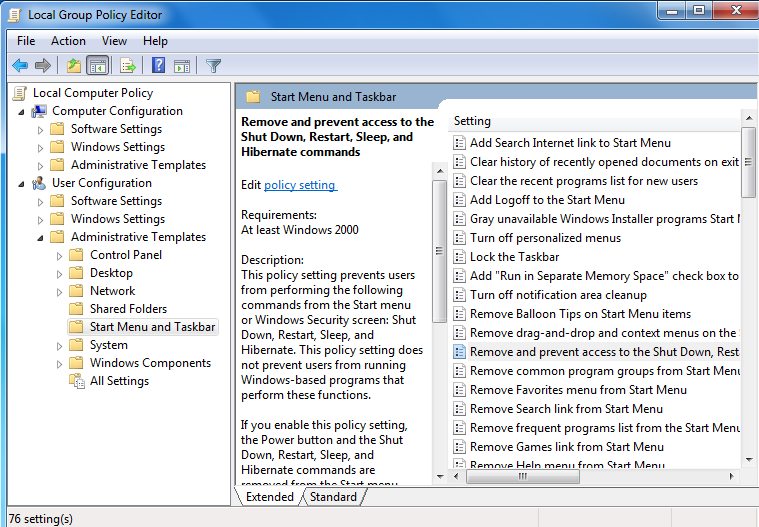Click icon beside Remove Search link setting
This screenshot has width=759, height=527.
(x=459, y=409)
